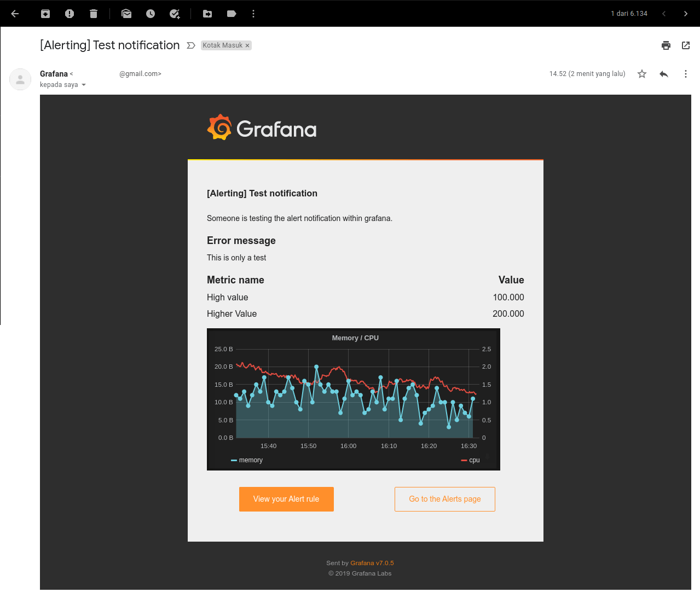Viewport: 700px width, 604px height.
Task: Click the sender name Grafana
Action: tap(54, 74)
